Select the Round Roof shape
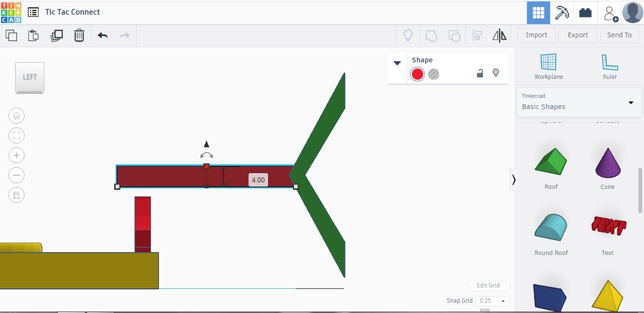The height and width of the screenshot is (313, 644). [550, 228]
